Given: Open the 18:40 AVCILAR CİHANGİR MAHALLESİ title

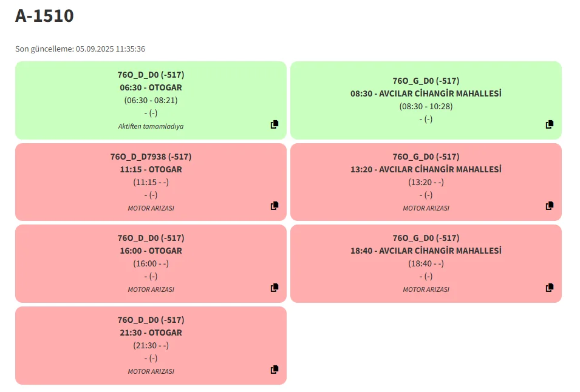Looking at the screenshot, I should (x=426, y=251).
